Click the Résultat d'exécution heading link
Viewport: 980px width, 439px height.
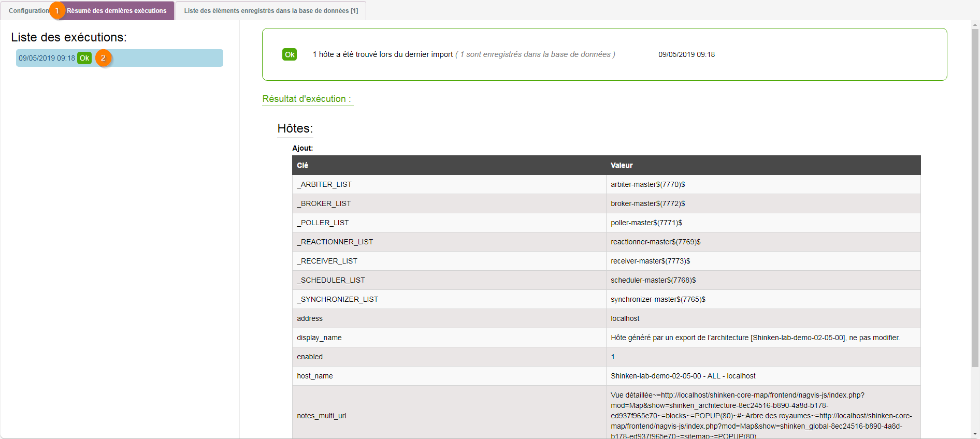(307, 99)
